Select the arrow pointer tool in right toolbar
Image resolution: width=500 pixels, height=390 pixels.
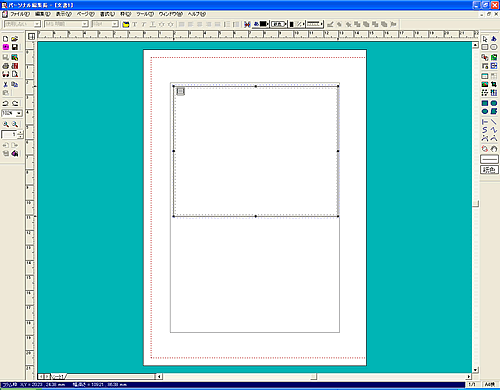(x=485, y=39)
